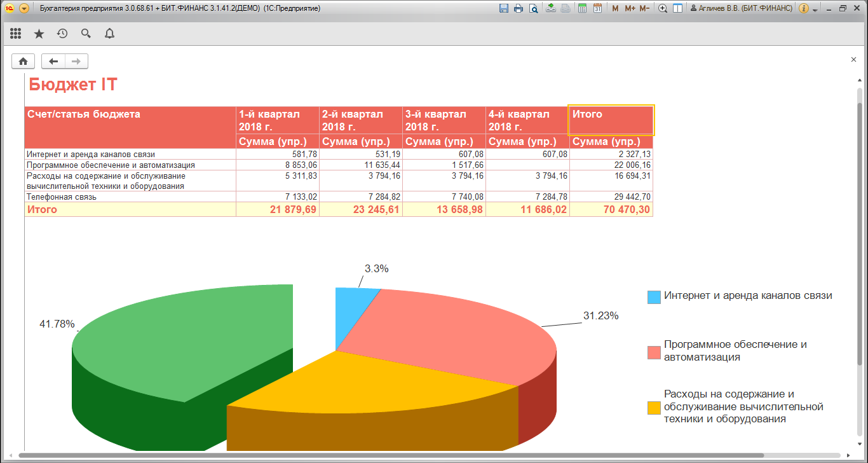Click the M+ memory add button
This screenshot has height=463, width=868.
630,9
